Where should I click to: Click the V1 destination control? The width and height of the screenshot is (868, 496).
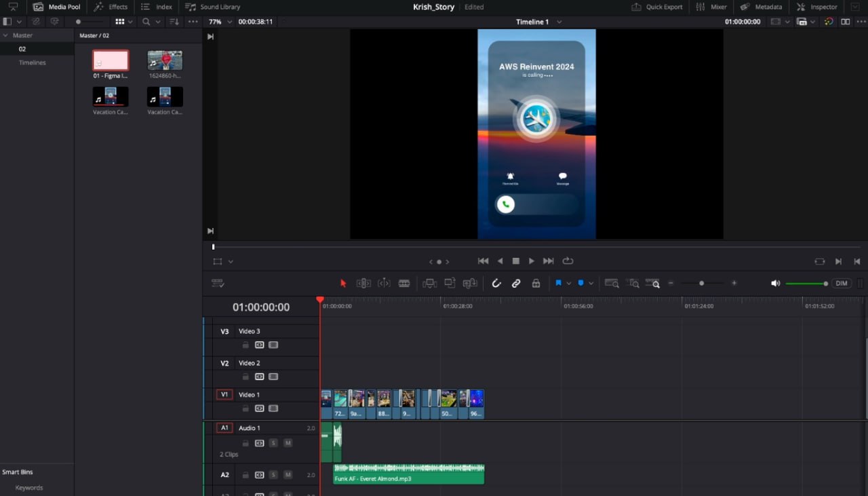tap(224, 394)
